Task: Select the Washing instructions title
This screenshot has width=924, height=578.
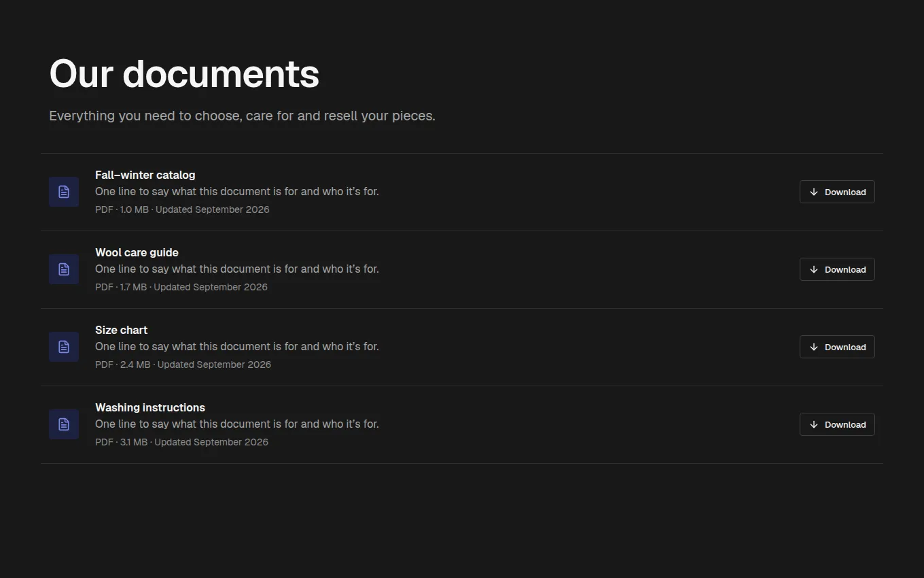Action: [x=150, y=407]
